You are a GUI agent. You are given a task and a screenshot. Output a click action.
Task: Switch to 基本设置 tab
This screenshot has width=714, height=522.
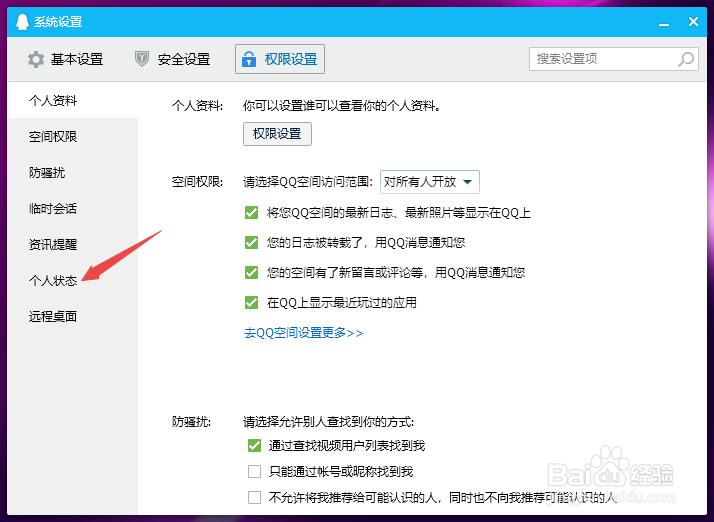66,59
